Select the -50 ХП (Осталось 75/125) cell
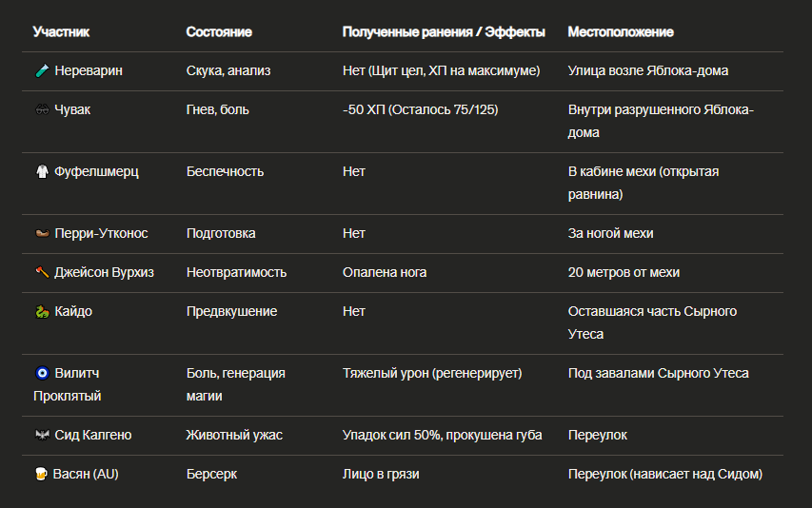Viewport: 812px width, 508px height. (x=420, y=109)
